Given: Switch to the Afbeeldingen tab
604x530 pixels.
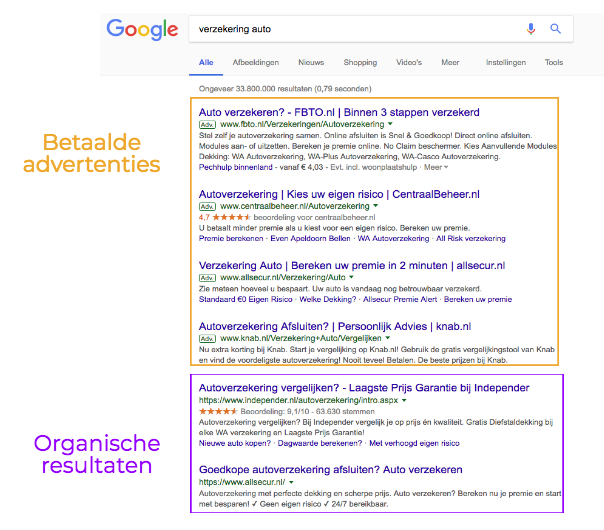Looking at the screenshot, I should [x=256, y=62].
